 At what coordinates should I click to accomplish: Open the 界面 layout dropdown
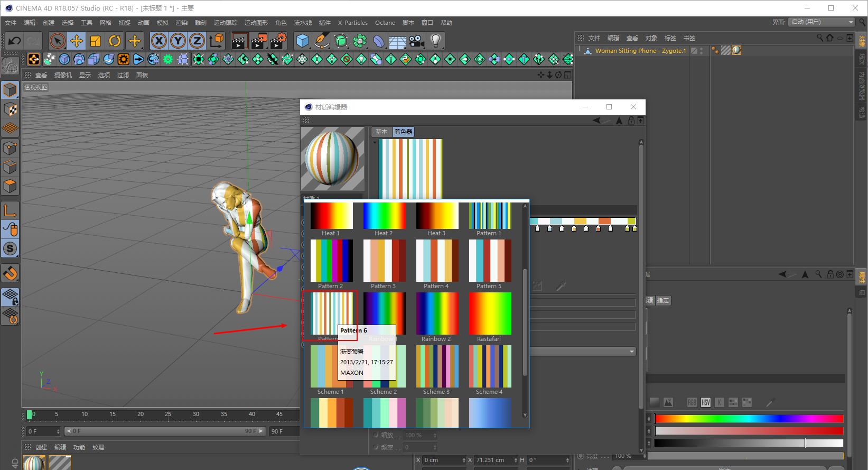822,22
